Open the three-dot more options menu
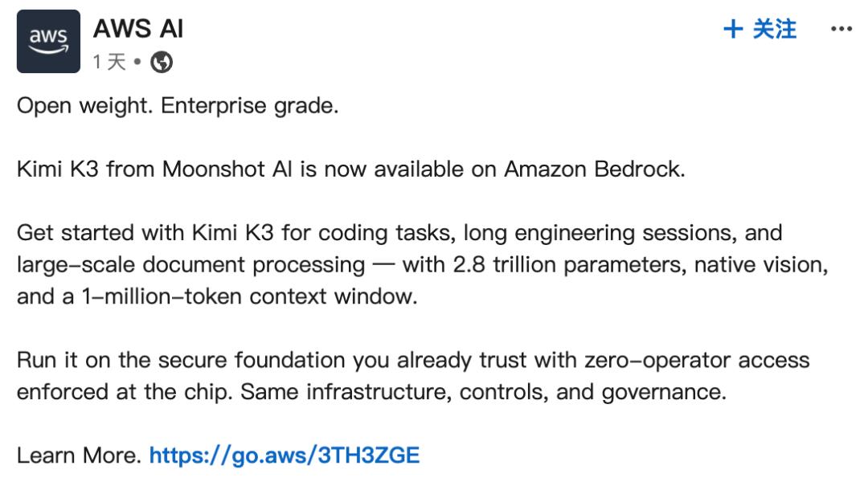 841,29
